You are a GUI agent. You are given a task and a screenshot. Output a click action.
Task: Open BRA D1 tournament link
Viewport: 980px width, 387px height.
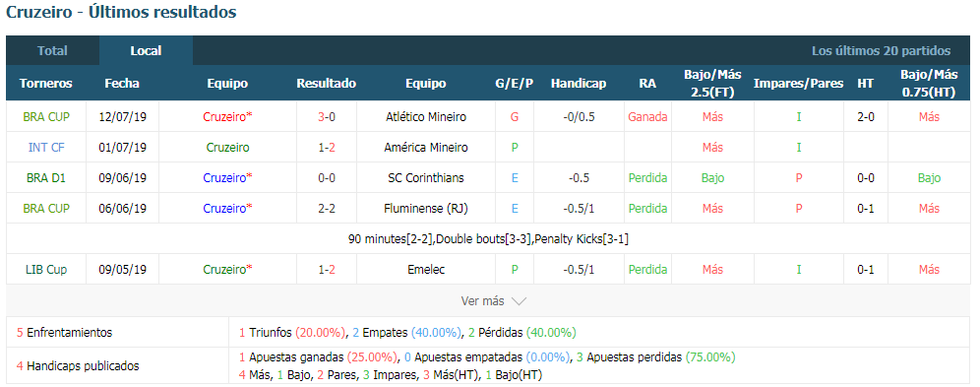(46, 178)
